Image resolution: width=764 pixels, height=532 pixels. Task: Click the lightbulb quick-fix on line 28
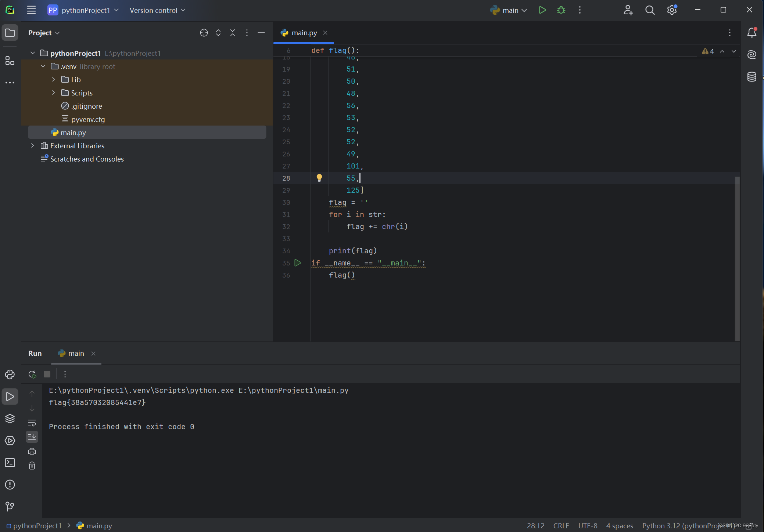(x=319, y=178)
